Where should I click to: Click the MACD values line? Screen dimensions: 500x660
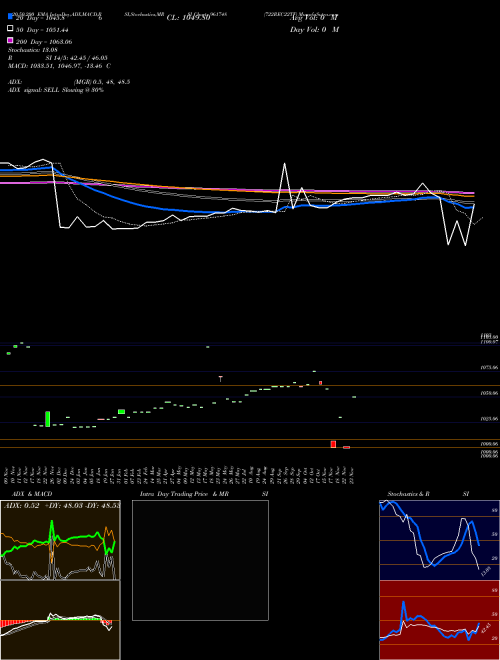click(59, 66)
